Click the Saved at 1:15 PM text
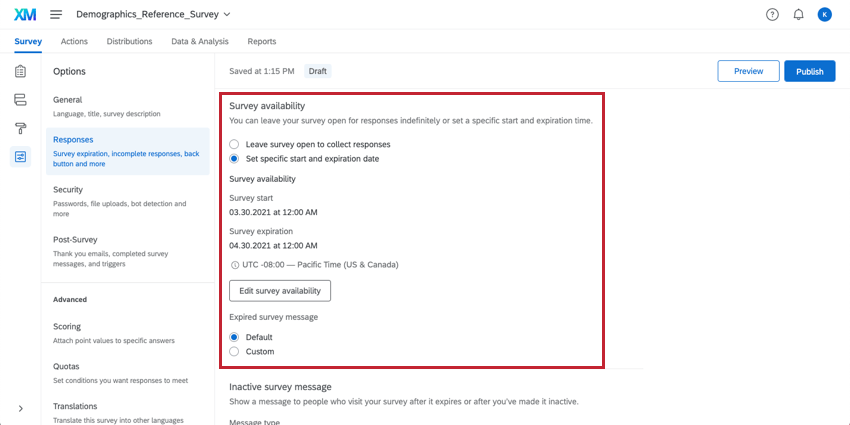The height and width of the screenshot is (425, 850). 262,71
